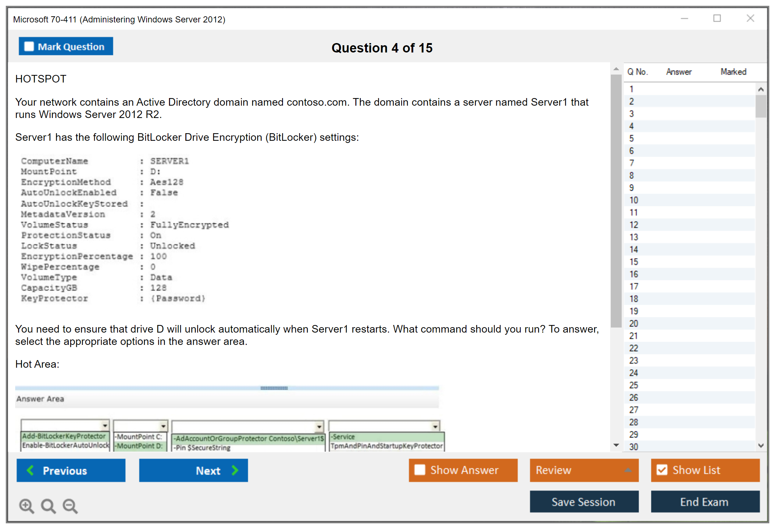Uncheck the Show List checkbox
Viewport: 778px width, 532px height.
(x=662, y=470)
